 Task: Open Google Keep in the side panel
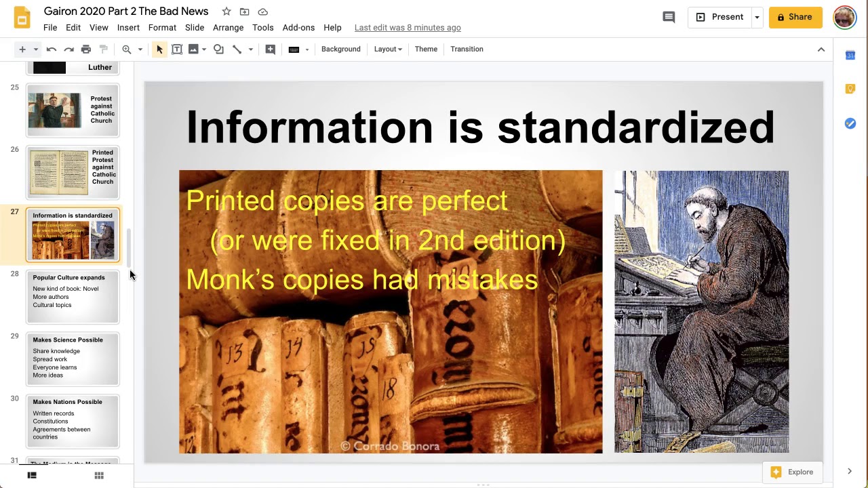pyautogui.click(x=850, y=89)
